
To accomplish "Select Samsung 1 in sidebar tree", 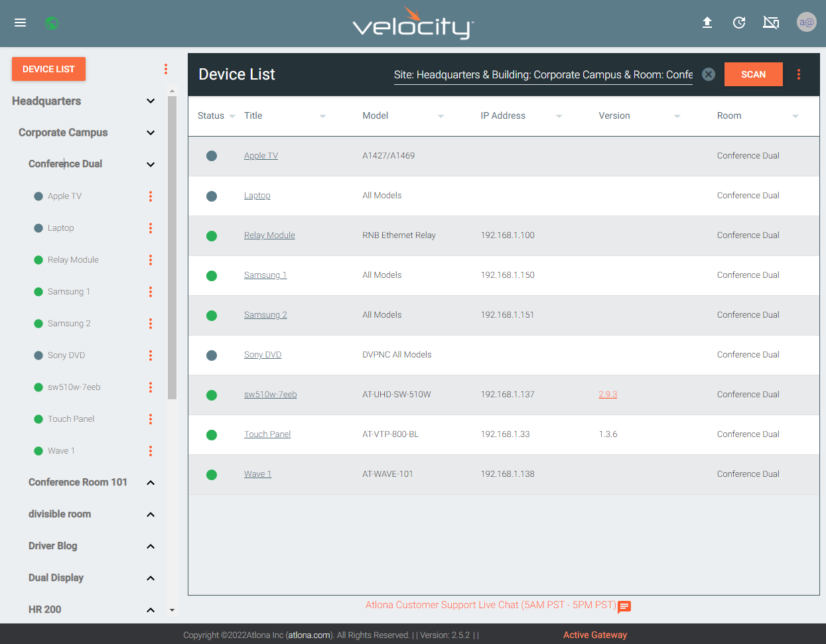I will [69, 292].
